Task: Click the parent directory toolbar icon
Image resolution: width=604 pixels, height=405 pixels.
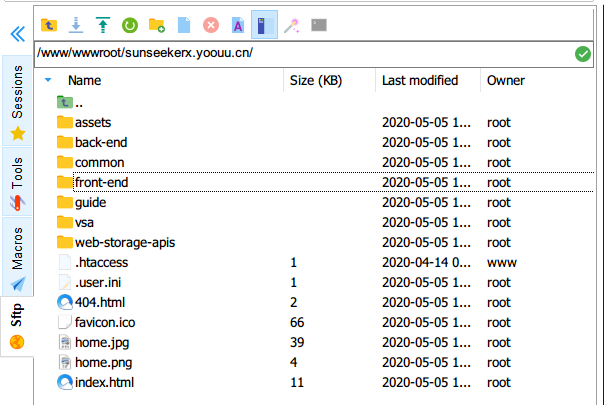Action: 48,23
